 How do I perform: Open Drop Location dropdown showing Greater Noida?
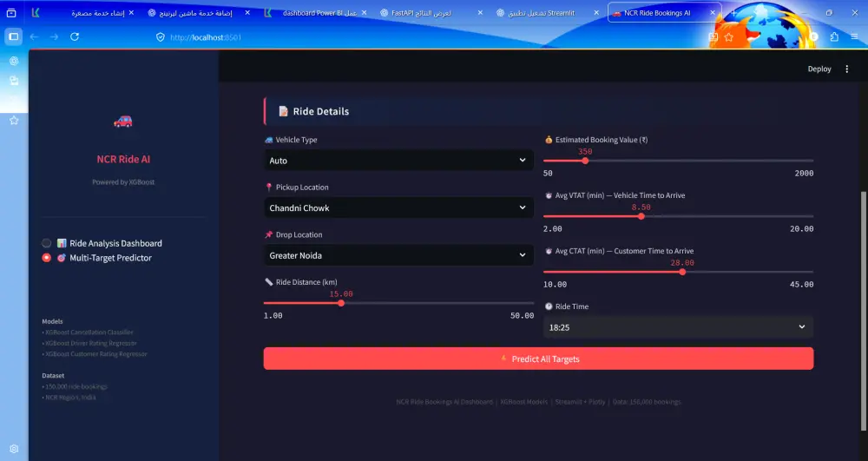[x=398, y=256]
